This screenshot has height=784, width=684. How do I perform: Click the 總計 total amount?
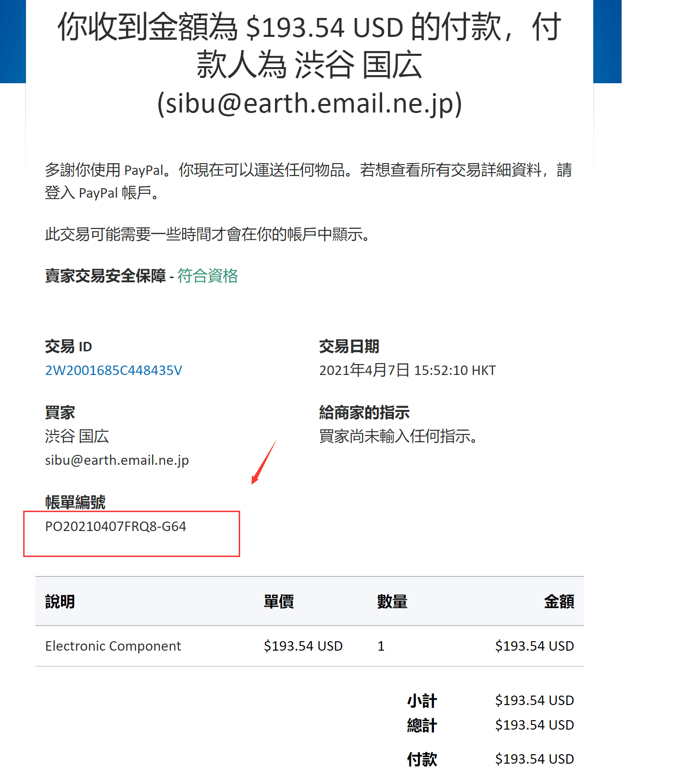tap(534, 725)
